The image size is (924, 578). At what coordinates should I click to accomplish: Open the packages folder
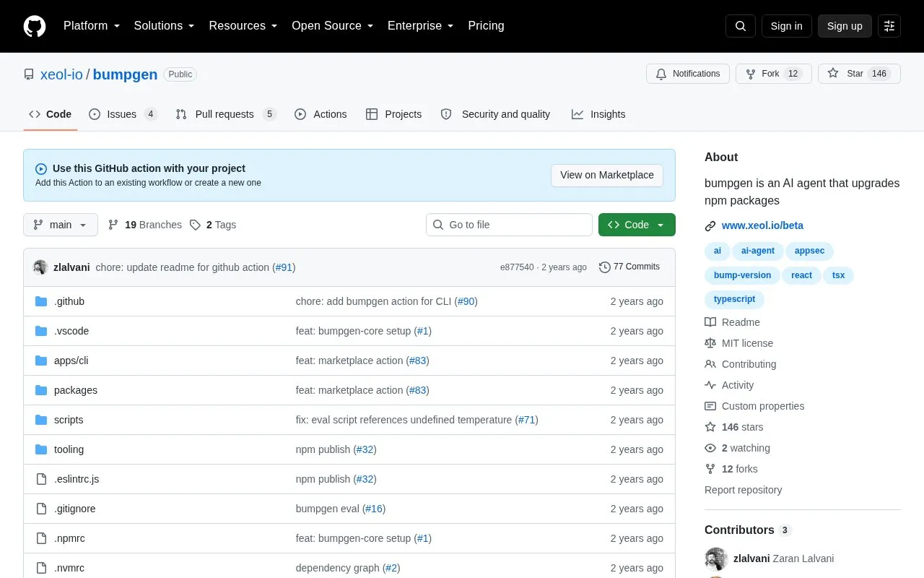coord(76,390)
